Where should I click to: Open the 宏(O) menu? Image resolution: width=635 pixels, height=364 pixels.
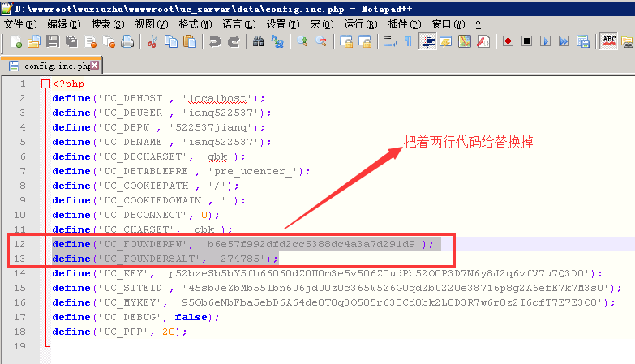[x=322, y=24]
